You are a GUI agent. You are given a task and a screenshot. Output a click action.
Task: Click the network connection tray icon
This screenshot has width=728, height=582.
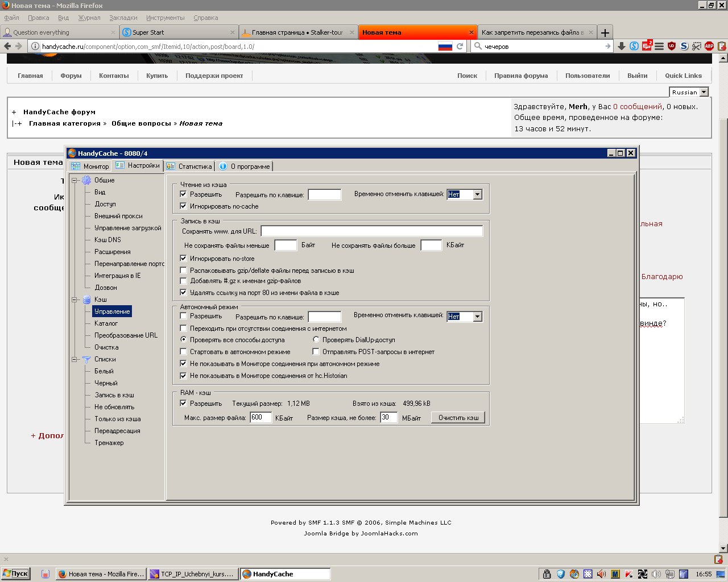click(x=670, y=574)
